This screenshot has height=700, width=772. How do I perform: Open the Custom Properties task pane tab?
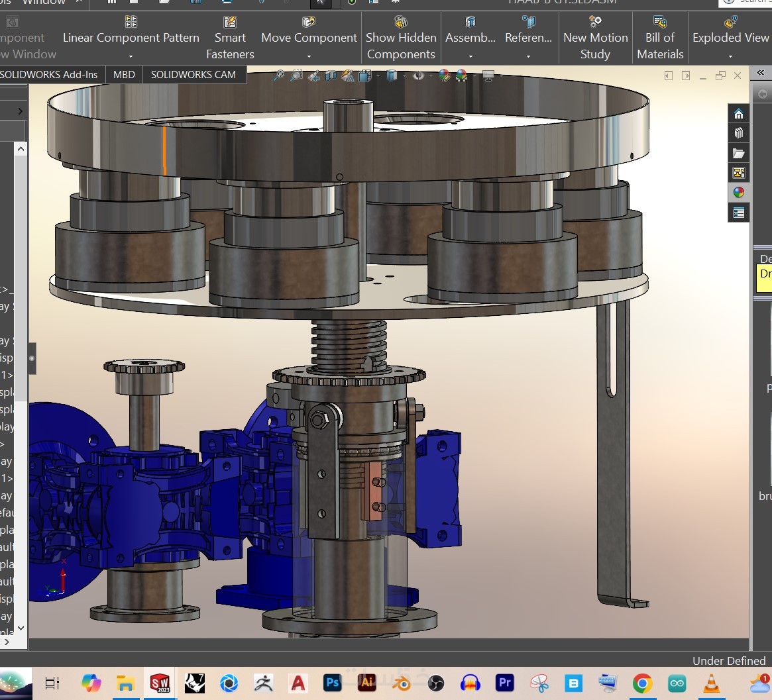[738, 213]
